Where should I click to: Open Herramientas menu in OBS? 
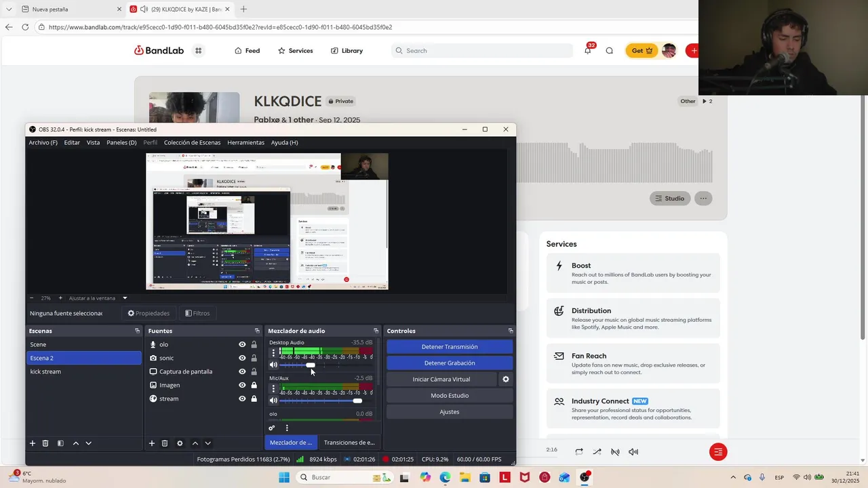[x=245, y=142]
